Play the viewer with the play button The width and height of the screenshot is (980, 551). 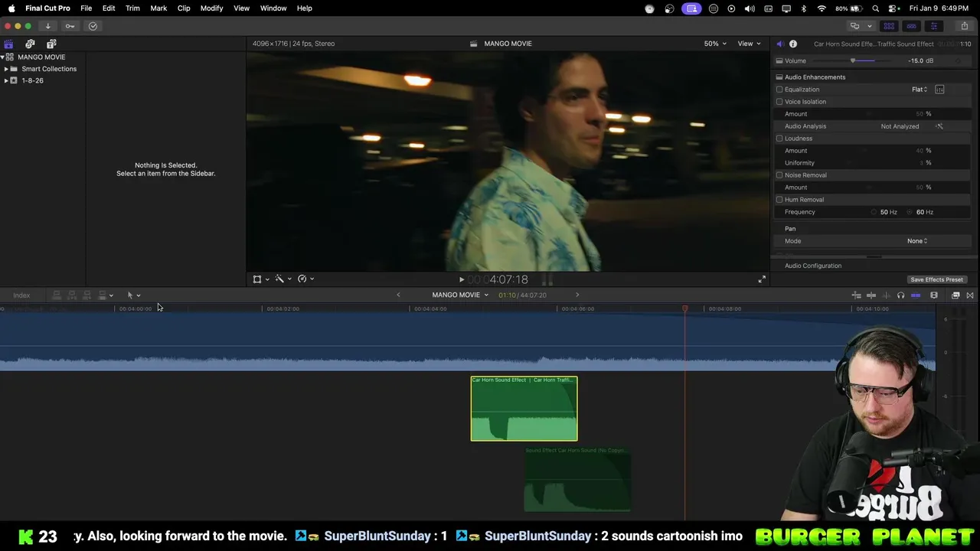(462, 280)
